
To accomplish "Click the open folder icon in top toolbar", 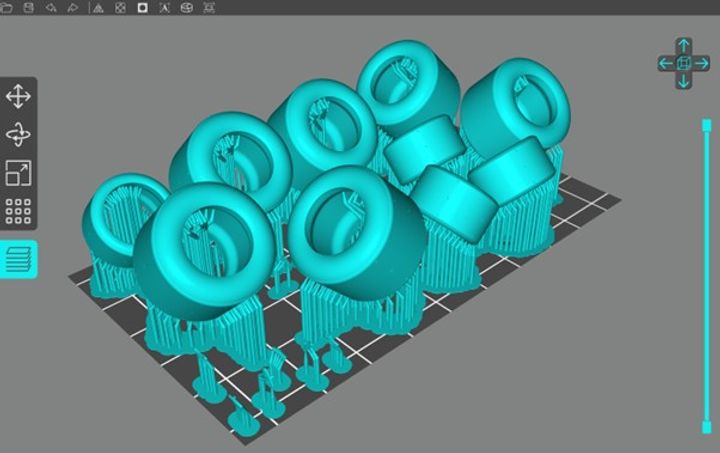I will (6, 7).
